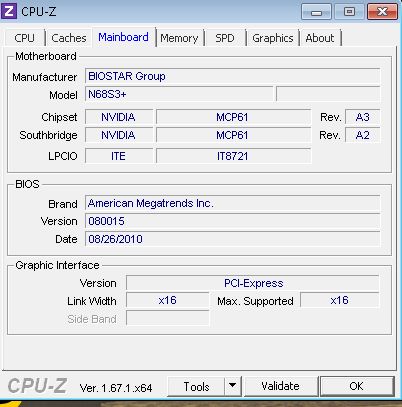Click the Link Width x16 value

tap(168, 300)
